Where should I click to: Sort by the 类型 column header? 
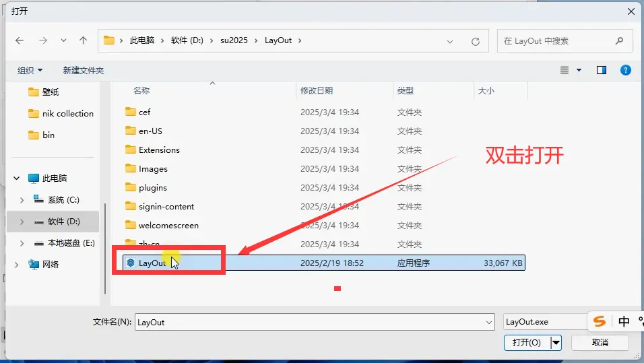pyautogui.click(x=406, y=91)
